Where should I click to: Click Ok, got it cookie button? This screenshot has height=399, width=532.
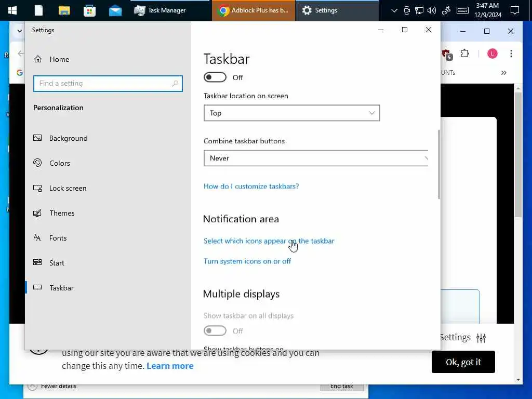(x=463, y=362)
